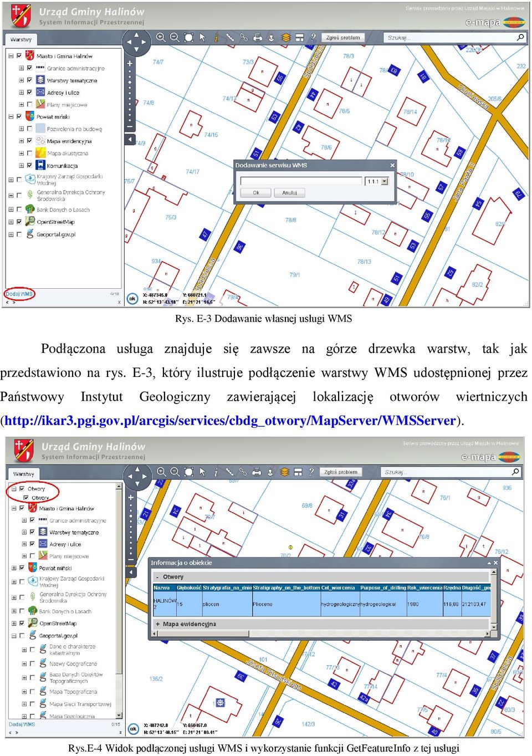532x756 pixels.
Task: Click question mark help in Rys. E-3 toolbar
Action: pyautogui.click(x=313, y=37)
